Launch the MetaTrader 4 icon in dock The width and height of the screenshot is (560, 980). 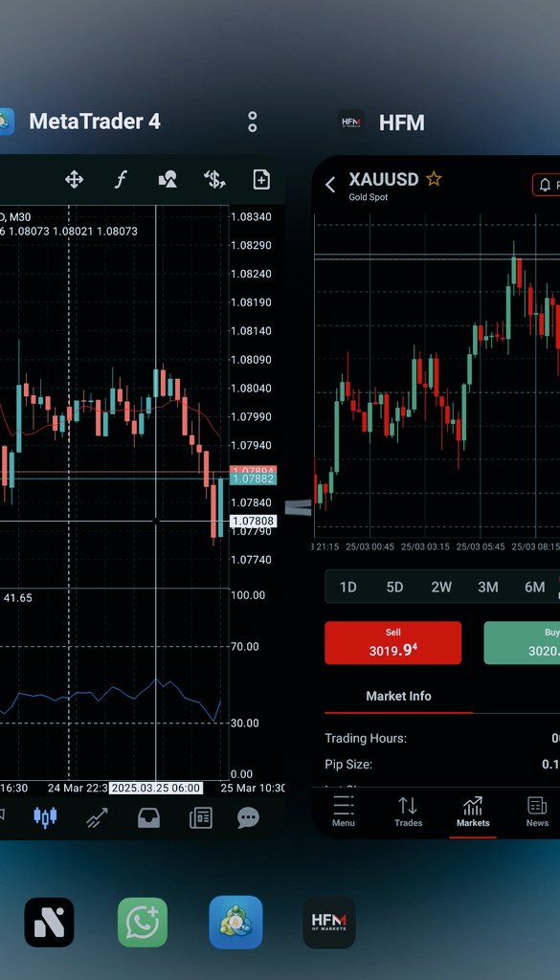pyautogui.click(x=235, y=922)
